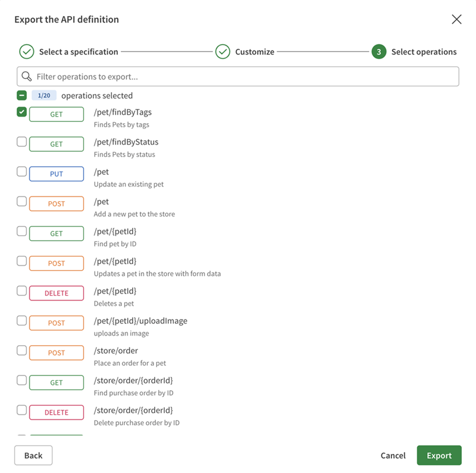Viewport: 476px width, 473px height.
Task: Click the Customize step checkmark icon
Action: (223, 52)
